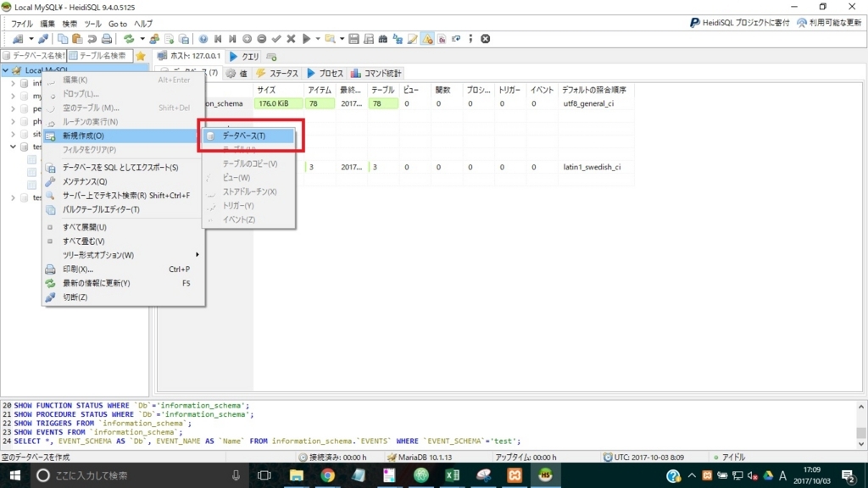Viewport: 868px width, 488px height.
Task: Select データベース(T) in the submenu
Action: click(248, 136)
